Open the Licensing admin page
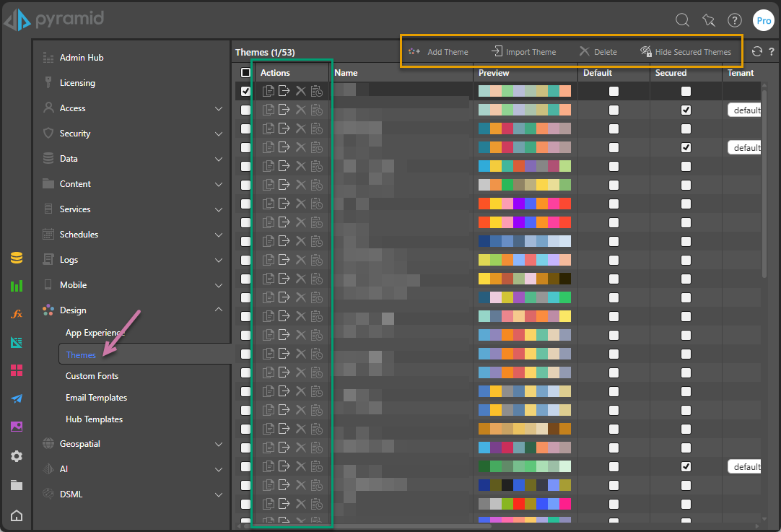This screenshot has height=532, width=781. (x=77, y=83)
